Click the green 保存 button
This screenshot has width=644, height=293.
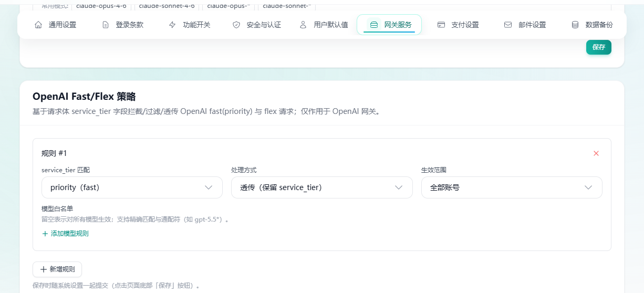(599, 47)
